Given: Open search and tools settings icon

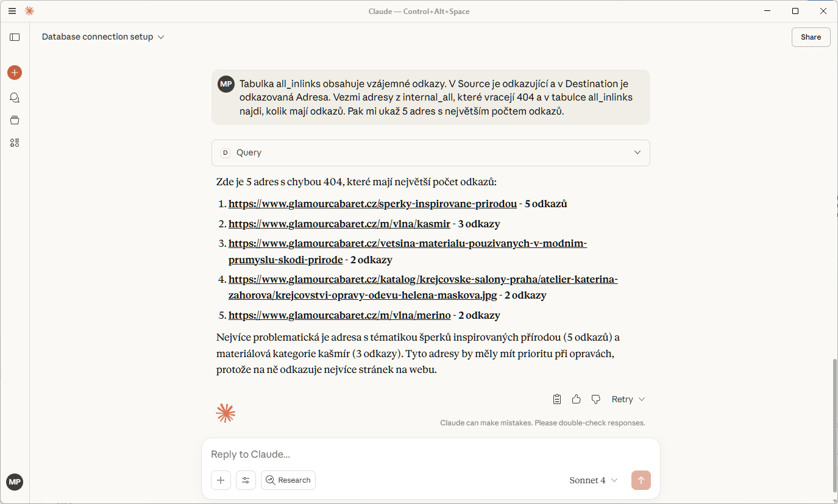Looking at the screenshot, I should 246,480.
